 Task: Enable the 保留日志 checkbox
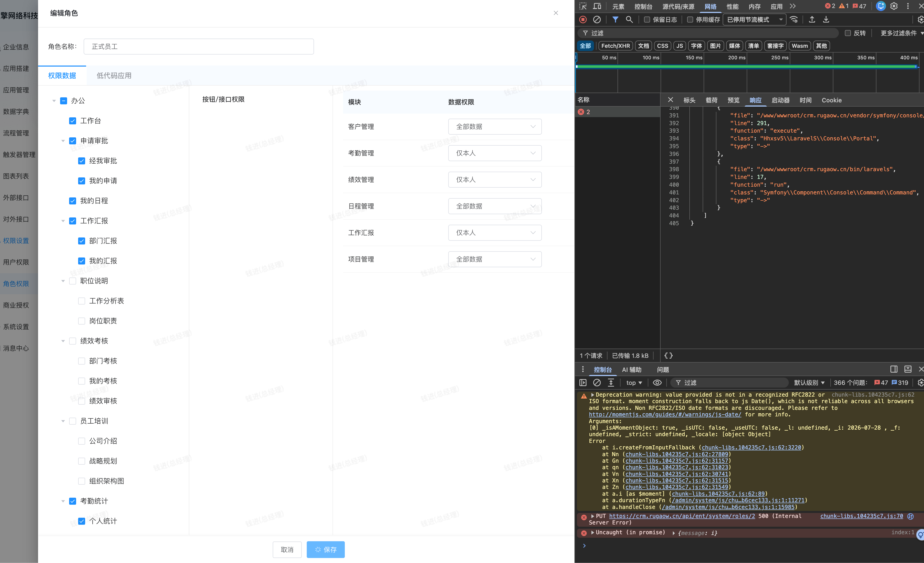[647, 20]
